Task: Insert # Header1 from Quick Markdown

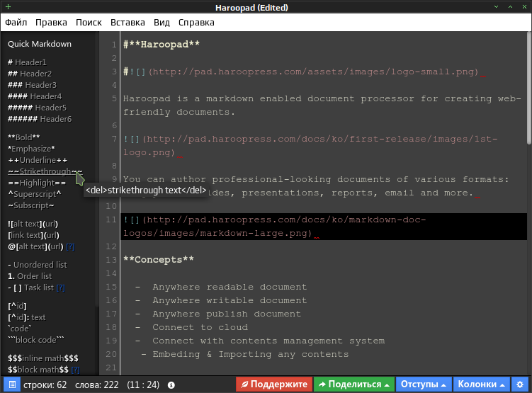Action: (27, 62)
